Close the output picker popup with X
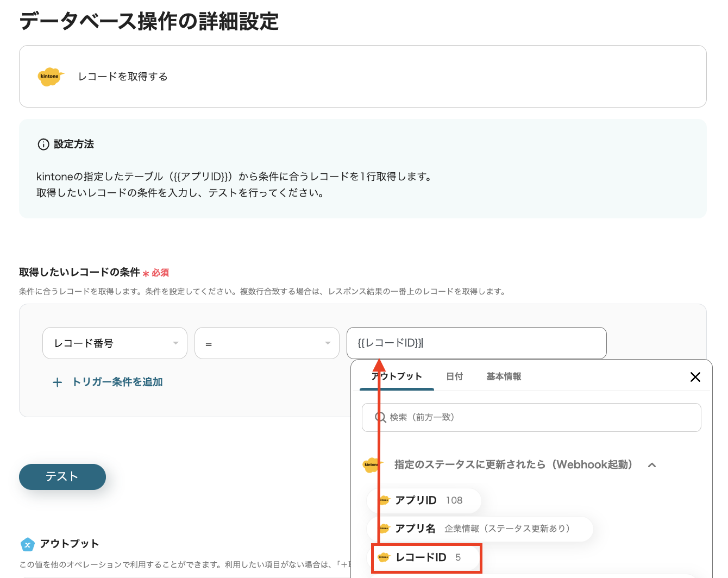The height and width of the screenshot is (578, 728). click(695, 377)
